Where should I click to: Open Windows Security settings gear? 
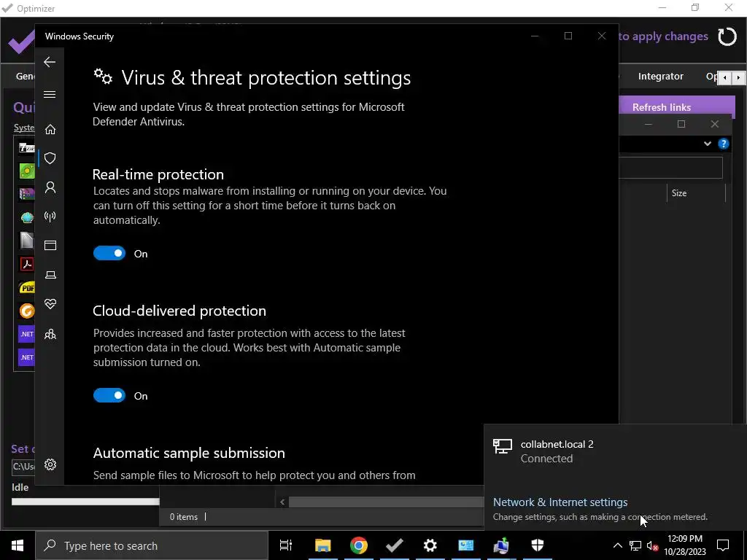pos(50,464)
